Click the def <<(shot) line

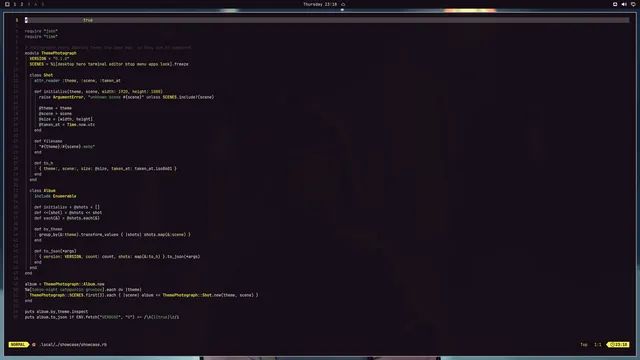pyautogui.click(x=68, y=213)
